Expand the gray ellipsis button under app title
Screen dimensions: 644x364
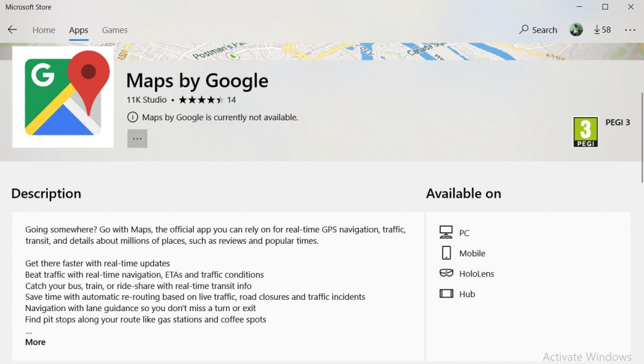137,139
